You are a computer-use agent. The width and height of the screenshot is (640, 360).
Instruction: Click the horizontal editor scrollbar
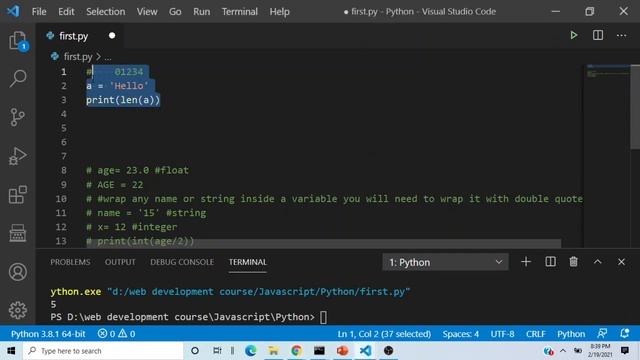pos(323,243)
